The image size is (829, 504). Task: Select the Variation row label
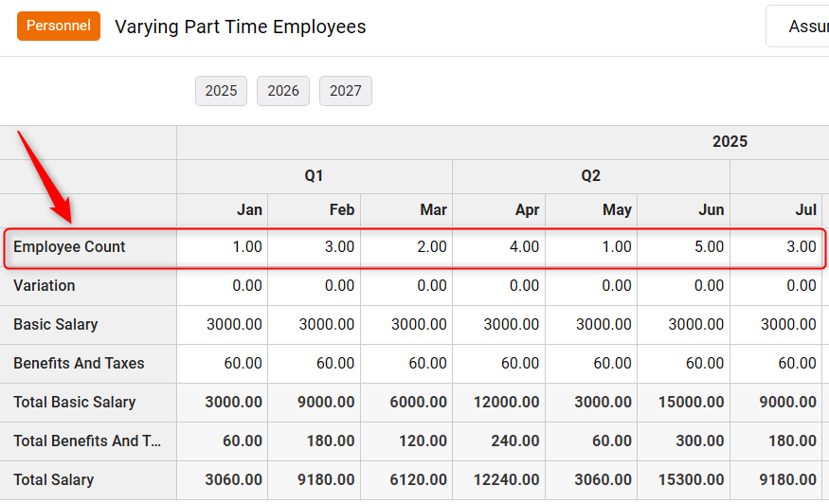pos(45,285)
